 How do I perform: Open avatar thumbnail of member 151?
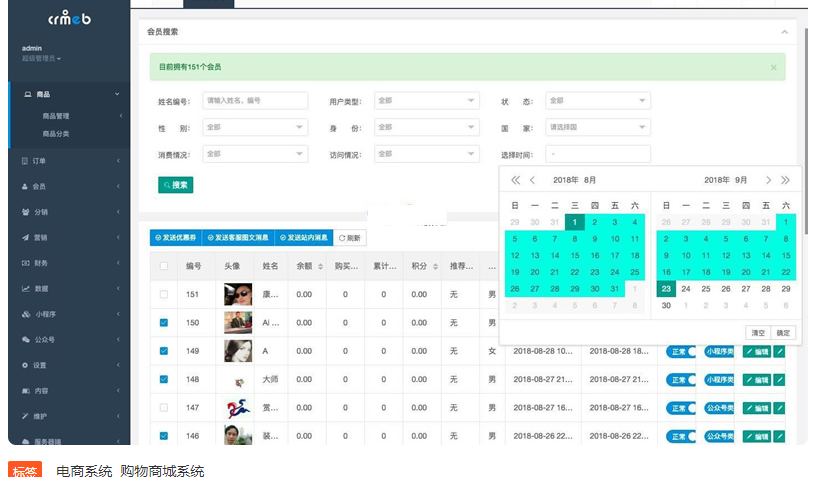point(238,295)
